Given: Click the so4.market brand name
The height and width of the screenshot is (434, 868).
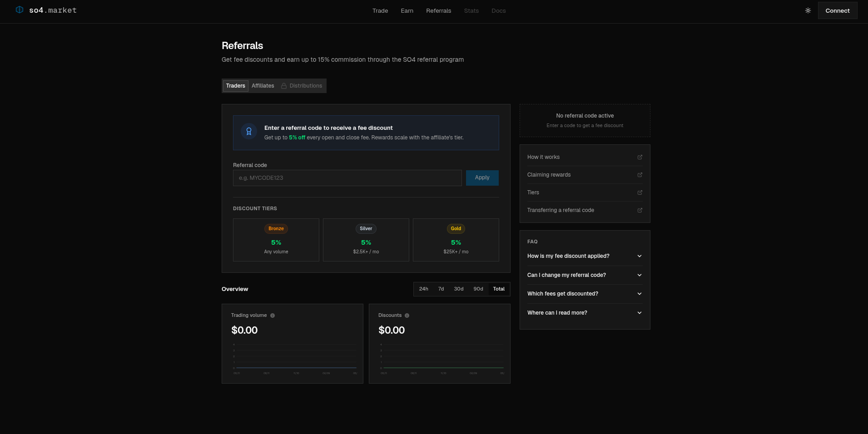Looking at the screenshot, I should tap(53, 10).
